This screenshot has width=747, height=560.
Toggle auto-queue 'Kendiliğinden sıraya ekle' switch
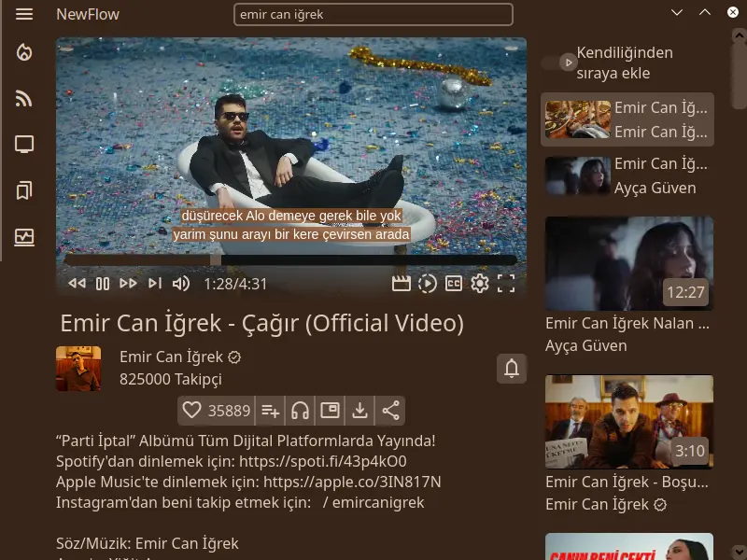coord(558,63)
